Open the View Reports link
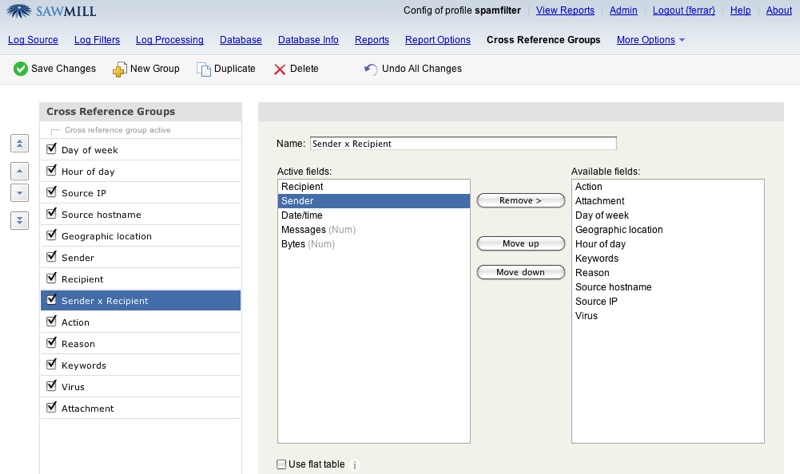The width and height of the screenshot is (800, 474). [x=565, y=10]
